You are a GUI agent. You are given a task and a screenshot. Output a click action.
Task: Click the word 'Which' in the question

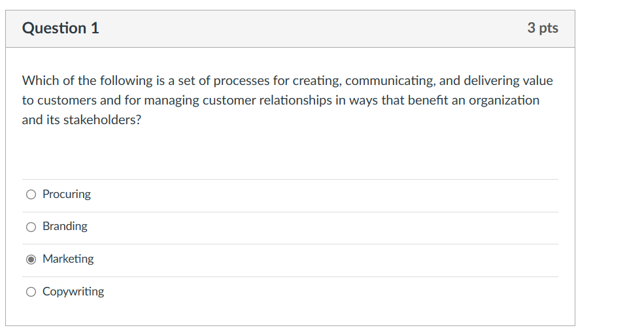(x=41, y=81)
